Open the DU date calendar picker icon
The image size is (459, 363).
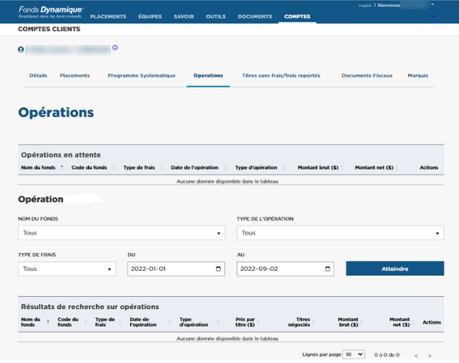(218, 269)
